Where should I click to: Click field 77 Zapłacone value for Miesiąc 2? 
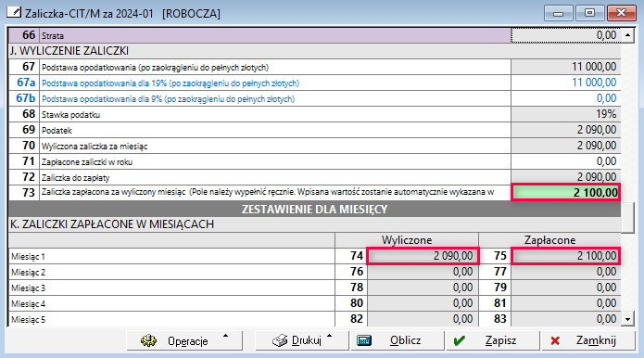pos(565,272)
